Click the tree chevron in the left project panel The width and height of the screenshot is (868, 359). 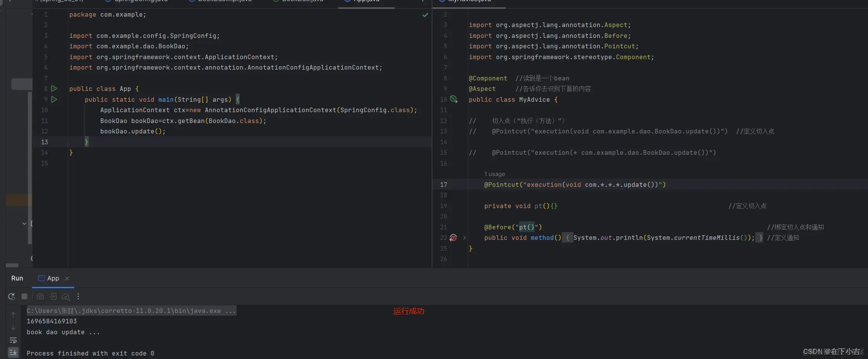point(24,223)
